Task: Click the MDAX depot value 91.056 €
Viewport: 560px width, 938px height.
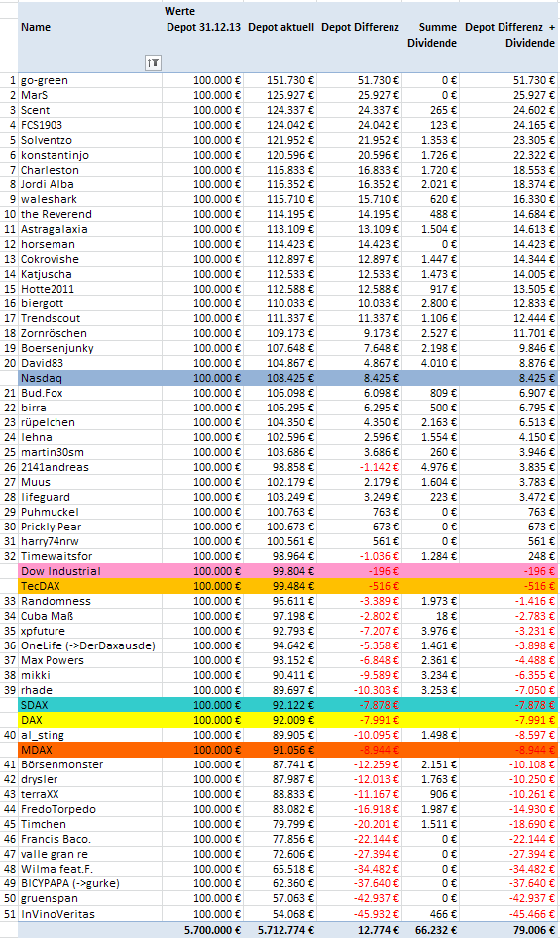Action: (x=293, y=750)
